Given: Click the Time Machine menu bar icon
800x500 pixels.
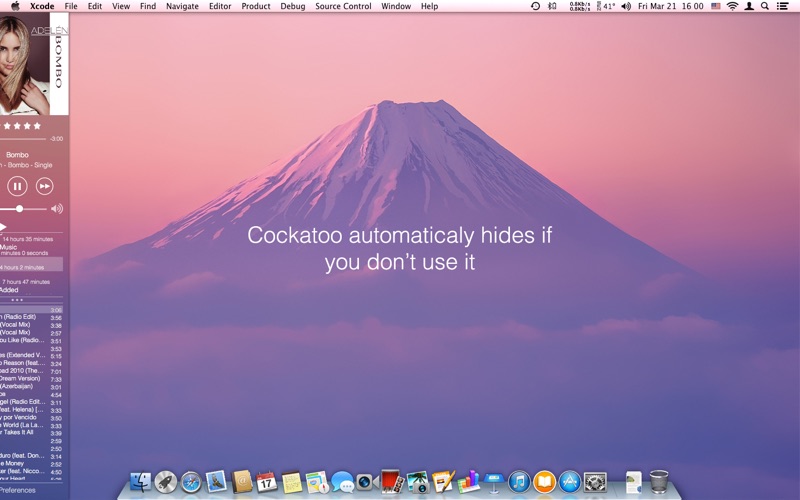Looking at the screenshot, I should pos(535,6).
